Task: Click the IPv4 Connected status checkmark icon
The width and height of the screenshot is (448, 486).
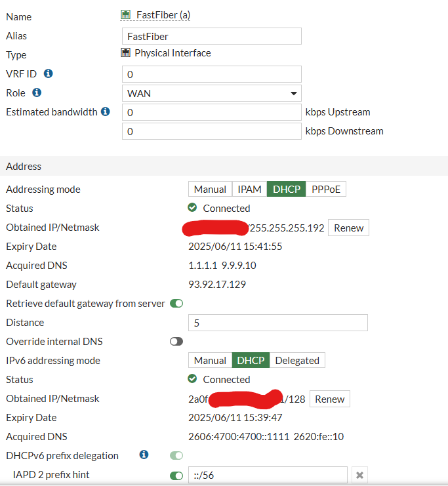Action: coord(192,208)
